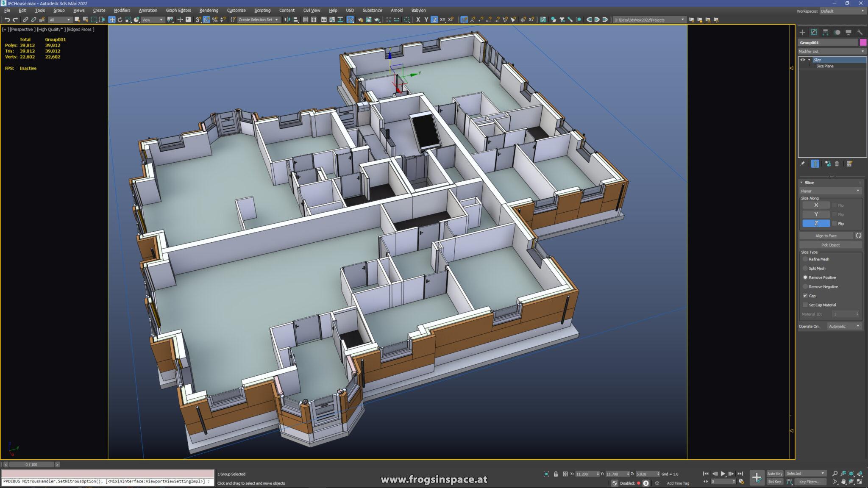The image size is (868, 488).
Task: Open the Modifiers menu
Action: pos(122,10)
